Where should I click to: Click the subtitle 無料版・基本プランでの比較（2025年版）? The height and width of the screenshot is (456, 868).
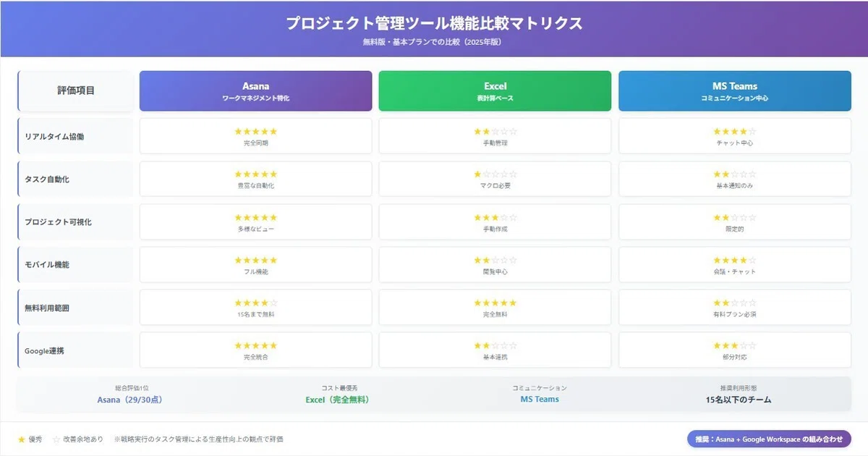[434, 42]
